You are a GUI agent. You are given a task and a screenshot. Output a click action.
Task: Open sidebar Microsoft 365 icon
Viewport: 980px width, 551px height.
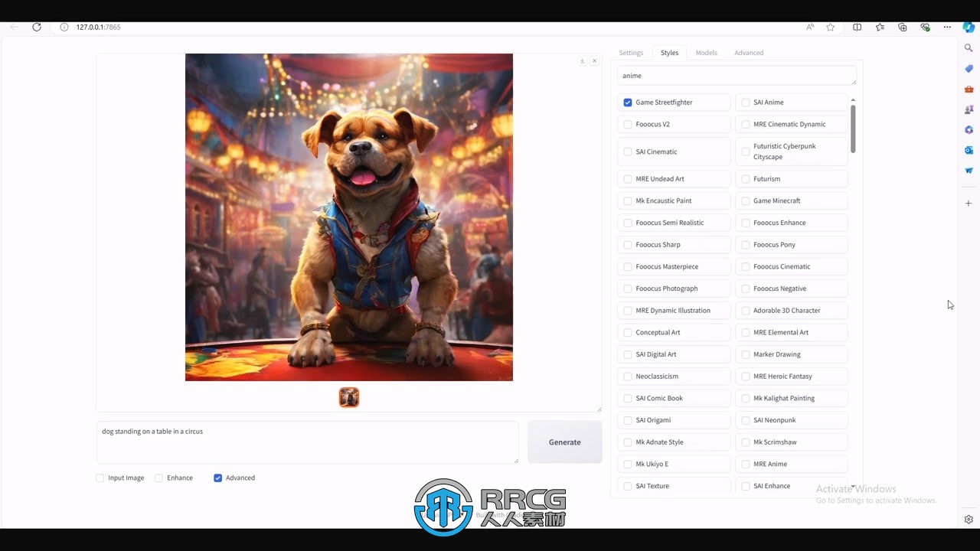(969, 130)
